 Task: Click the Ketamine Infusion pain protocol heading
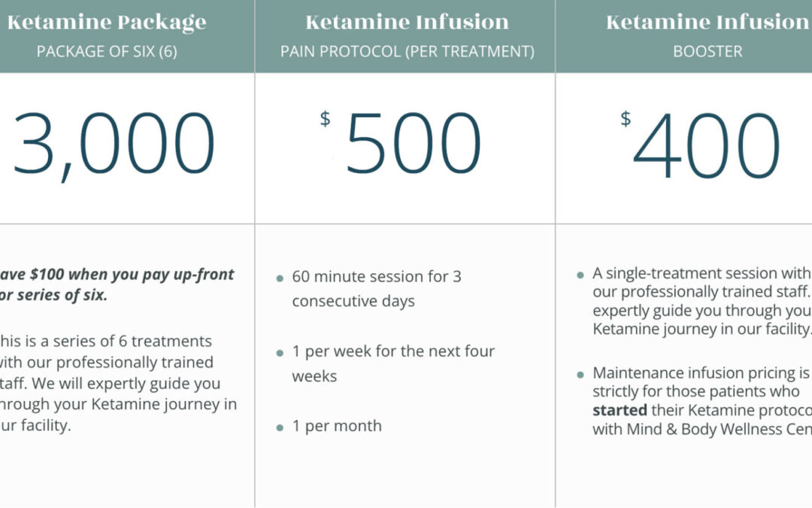coord(407,23)
